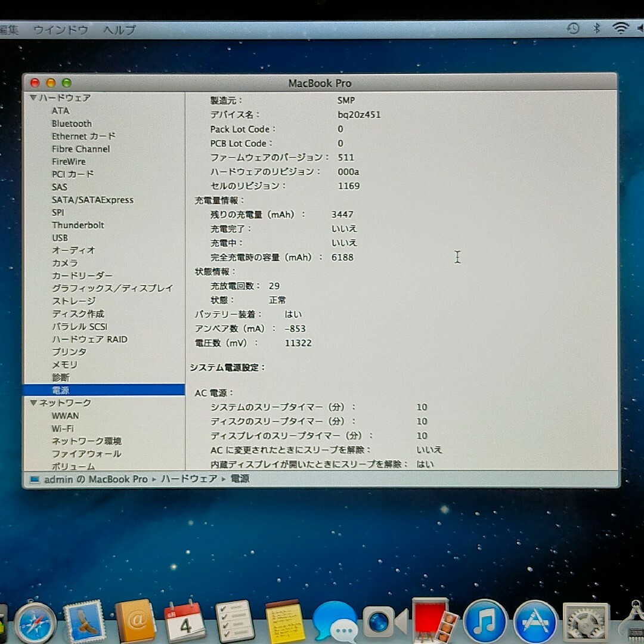Select ディスク作成 entry
The width and height of the screenshot is (644, 644).
point(78,314)
